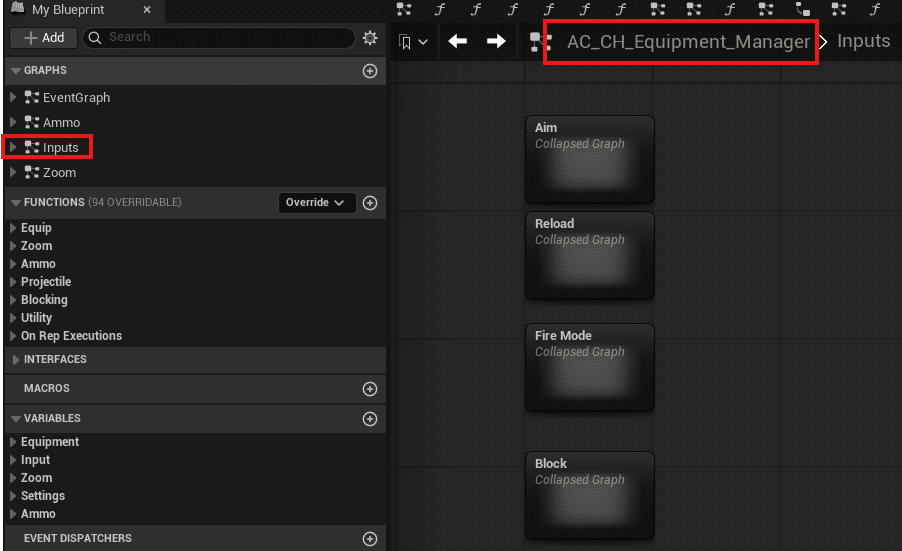The width and height of the screenshot is (902, 551).
Task: Open the Zoom graph
Action: (59, 173)
